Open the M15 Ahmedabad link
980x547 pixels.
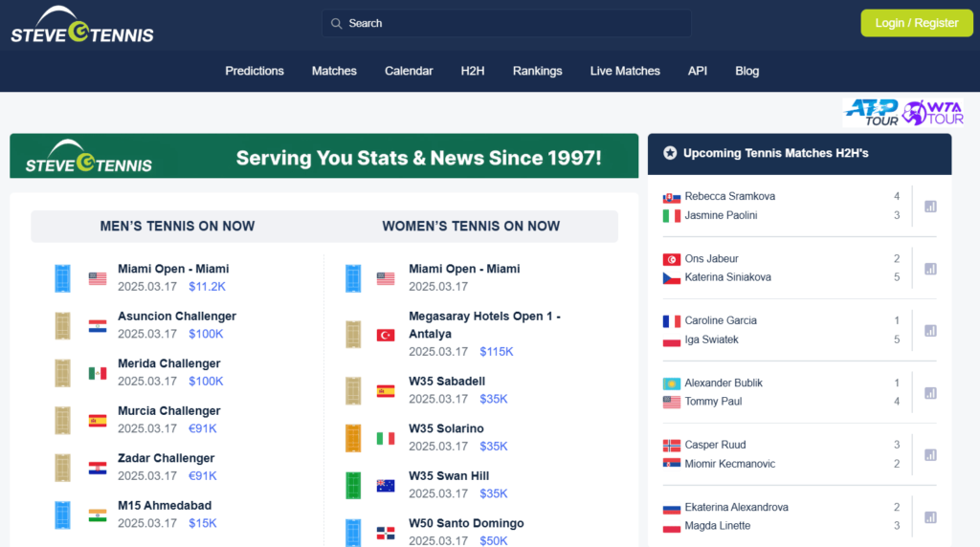(165, 506)
